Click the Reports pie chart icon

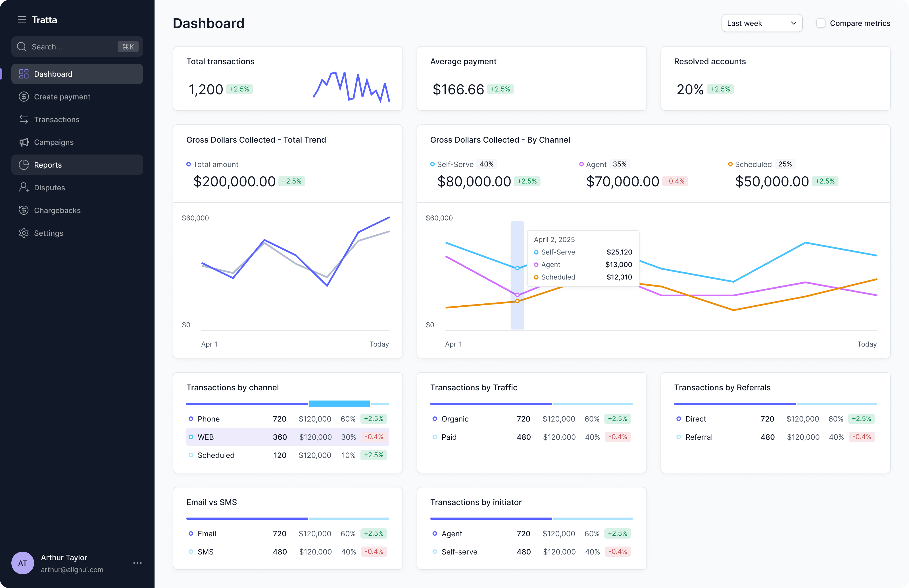coord(24,165)
